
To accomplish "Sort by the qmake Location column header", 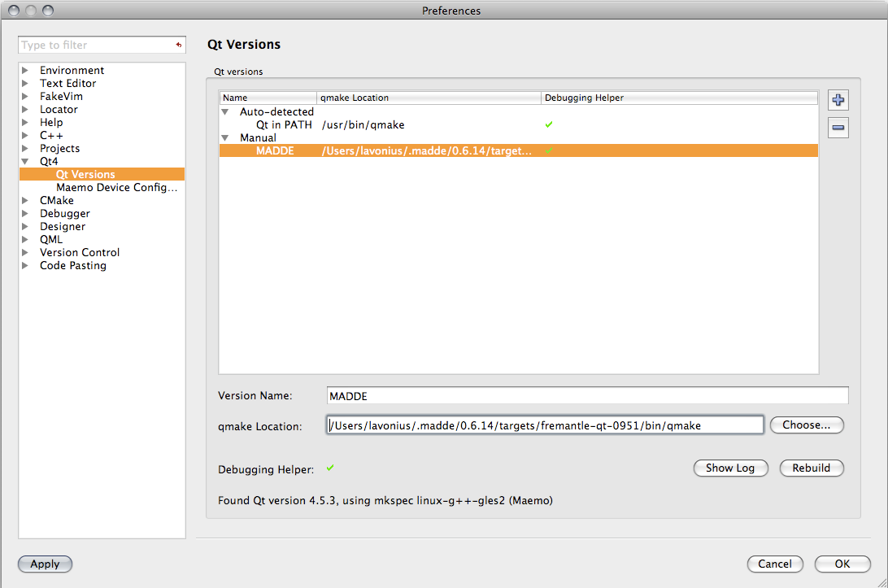I will pyautogui.click(x=429, y=98).
